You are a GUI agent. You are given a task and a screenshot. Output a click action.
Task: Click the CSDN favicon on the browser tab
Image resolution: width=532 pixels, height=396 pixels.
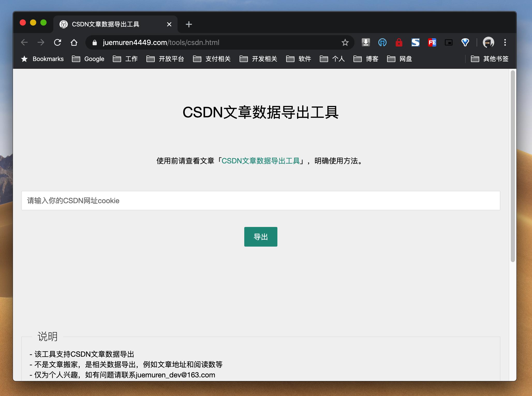pyautogui.click(x=64, y=24)
